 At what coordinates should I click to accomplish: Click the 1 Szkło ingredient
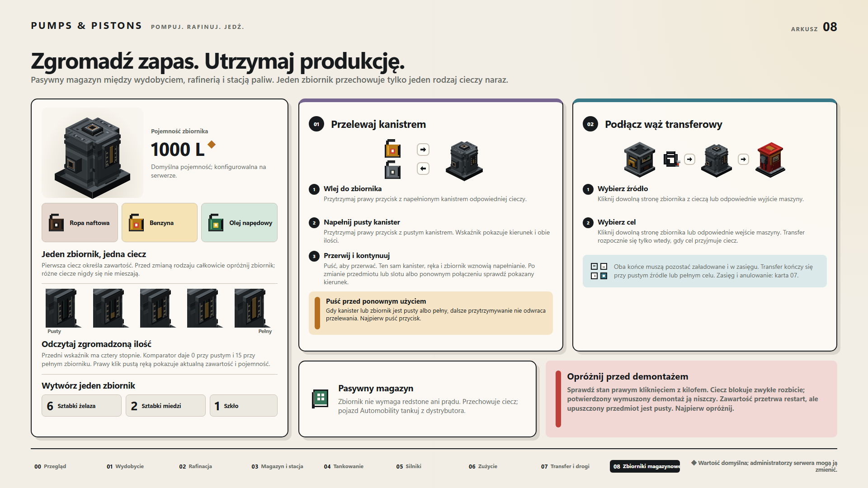[244, 406]
